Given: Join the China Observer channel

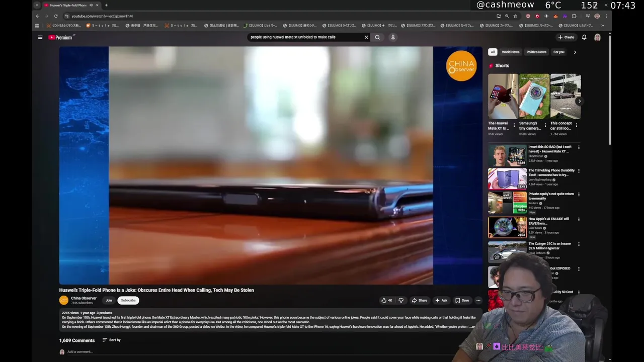Looking at the screenshot, I should coord(109,300).
